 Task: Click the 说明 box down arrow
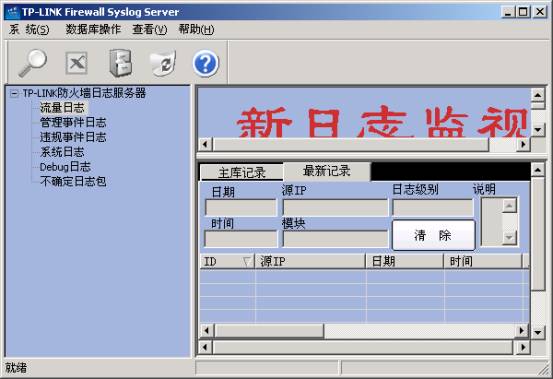tap(509, 238)
